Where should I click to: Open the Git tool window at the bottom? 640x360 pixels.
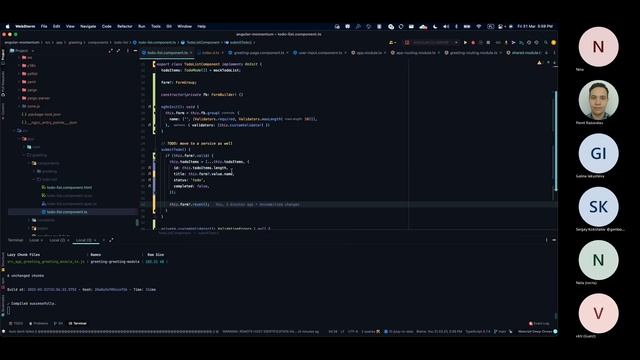58,323
